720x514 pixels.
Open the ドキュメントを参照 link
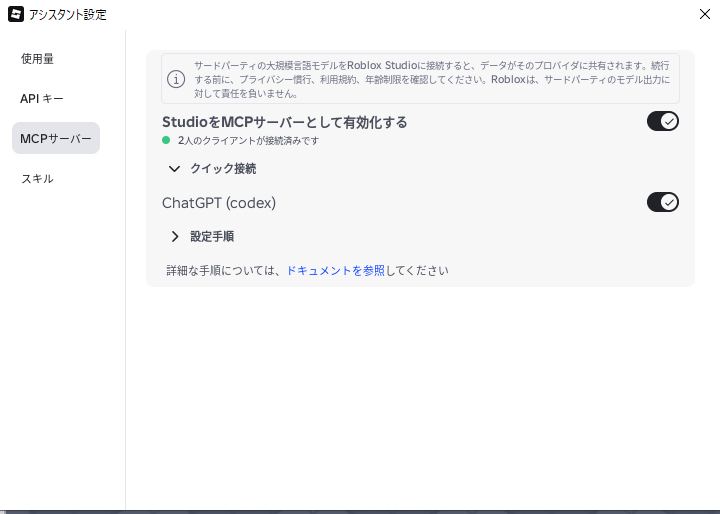point(335,271)
